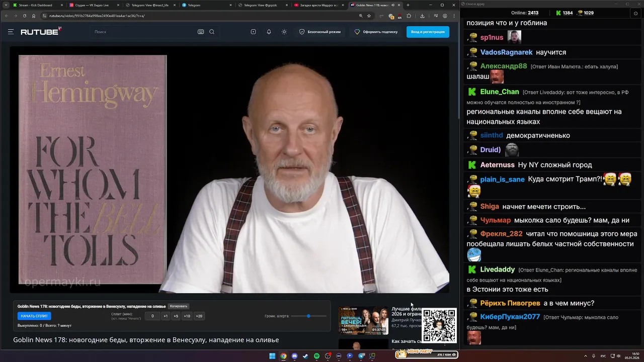Adjust the Громк. алерта volume slider

point(308,316)
